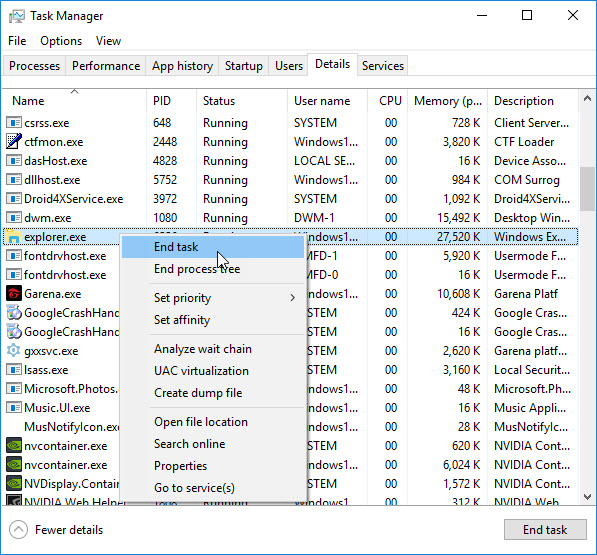Open the Options menu
Image resolution: width=597 pixels, height=555 pixels.
(61, 41)
